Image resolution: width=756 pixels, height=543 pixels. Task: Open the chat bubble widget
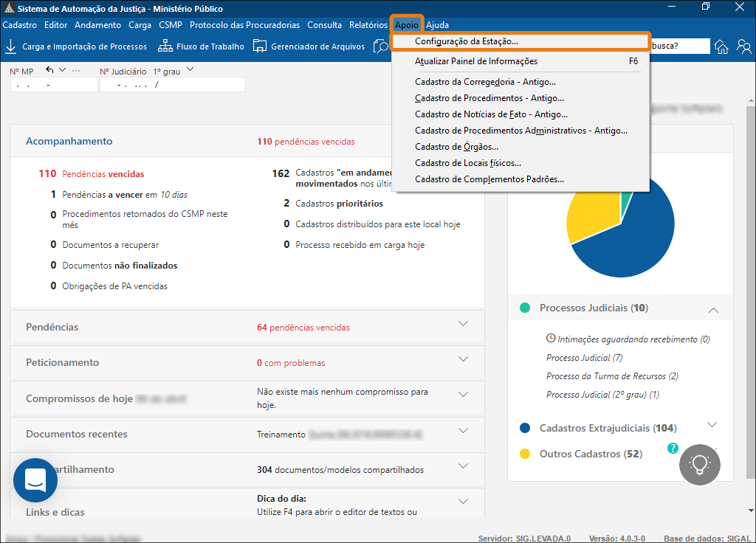pos(35,480)
